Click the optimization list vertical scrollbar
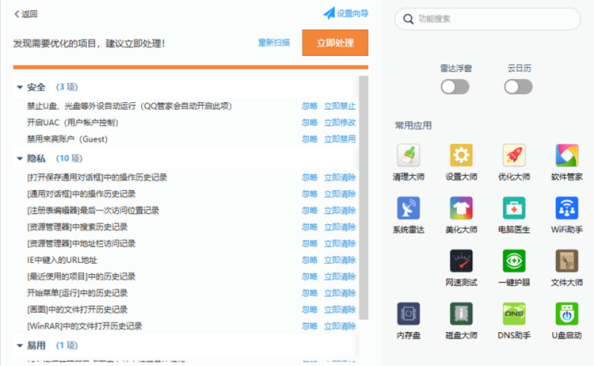Image resolution: width=594 pixels, height=366 pixels. 363,197
